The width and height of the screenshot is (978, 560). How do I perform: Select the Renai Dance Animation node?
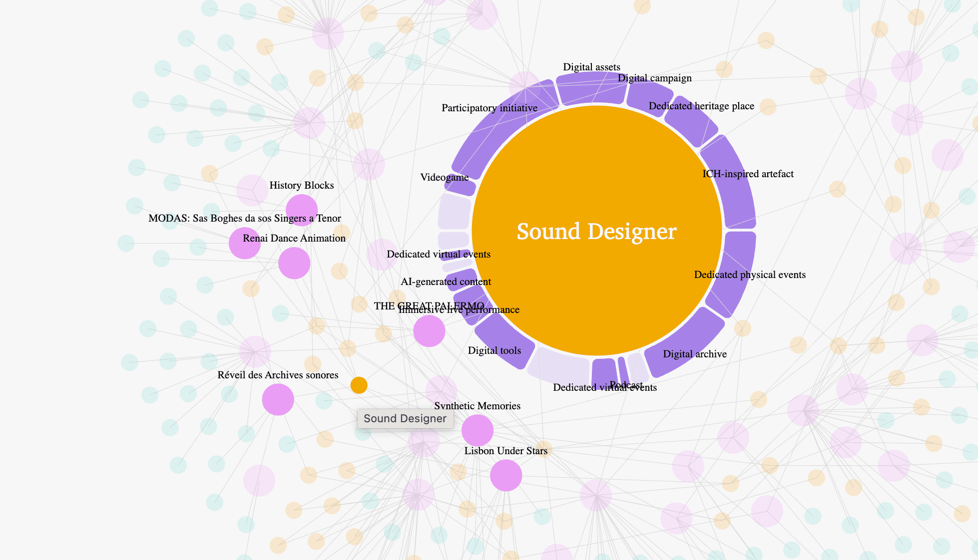pos(294,263)
